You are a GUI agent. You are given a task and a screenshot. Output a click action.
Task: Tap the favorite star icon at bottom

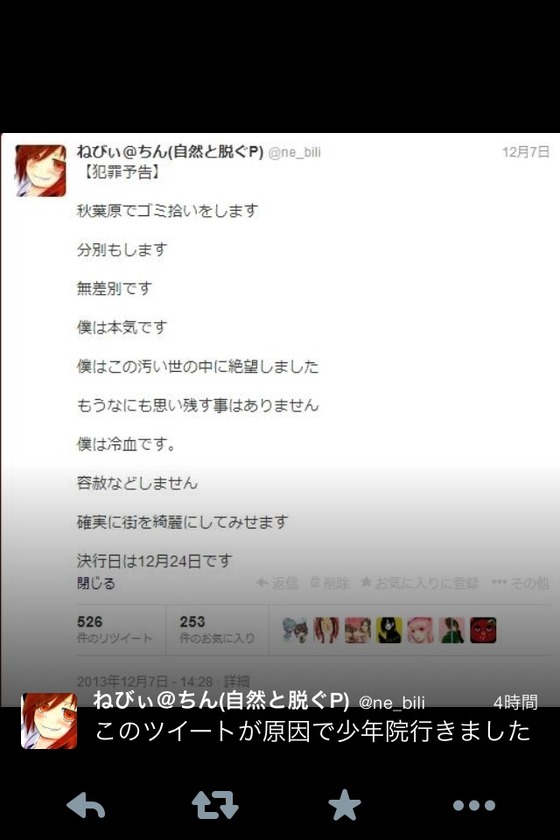pyautogui.click(x=344, y=805)
